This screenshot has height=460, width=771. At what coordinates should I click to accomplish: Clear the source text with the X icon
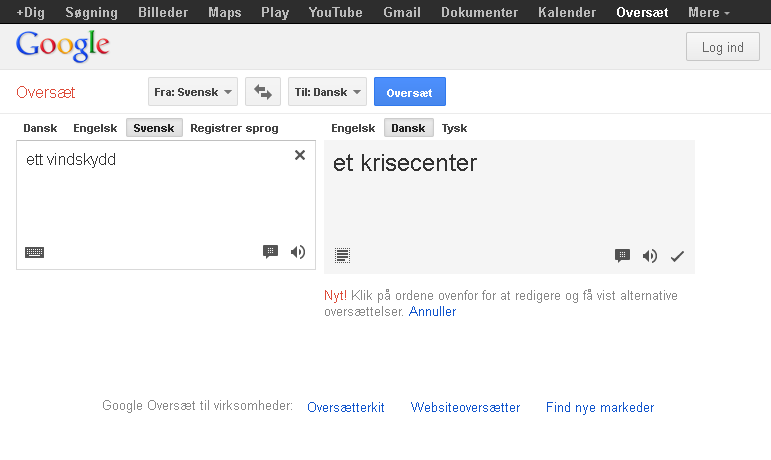tap(299, 155)
